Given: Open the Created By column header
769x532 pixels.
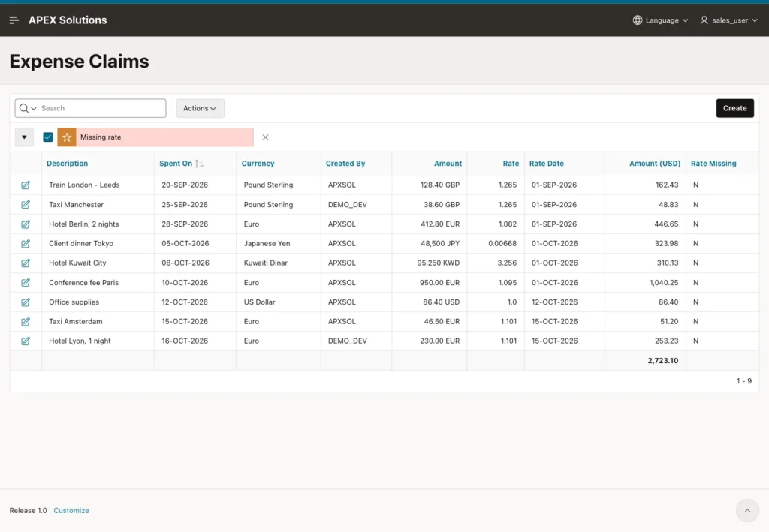Looking at the screenshot, I should coord(345,164).
